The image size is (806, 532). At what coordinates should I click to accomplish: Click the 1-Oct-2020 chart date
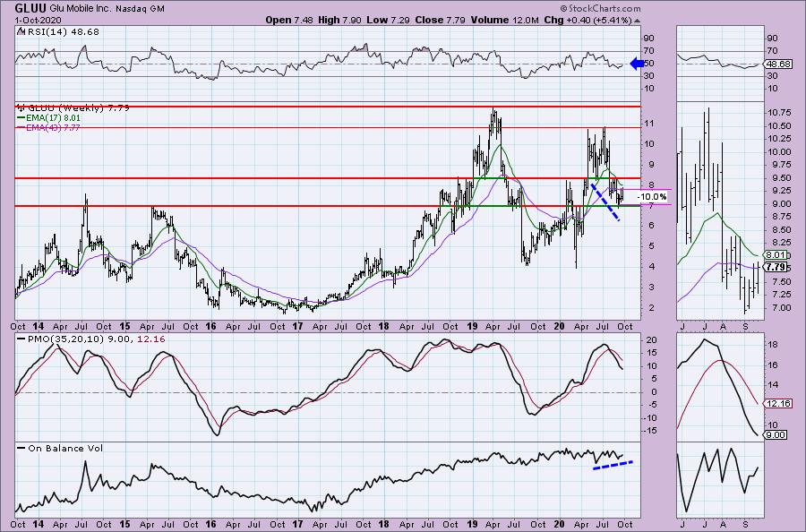pos(38,20)
